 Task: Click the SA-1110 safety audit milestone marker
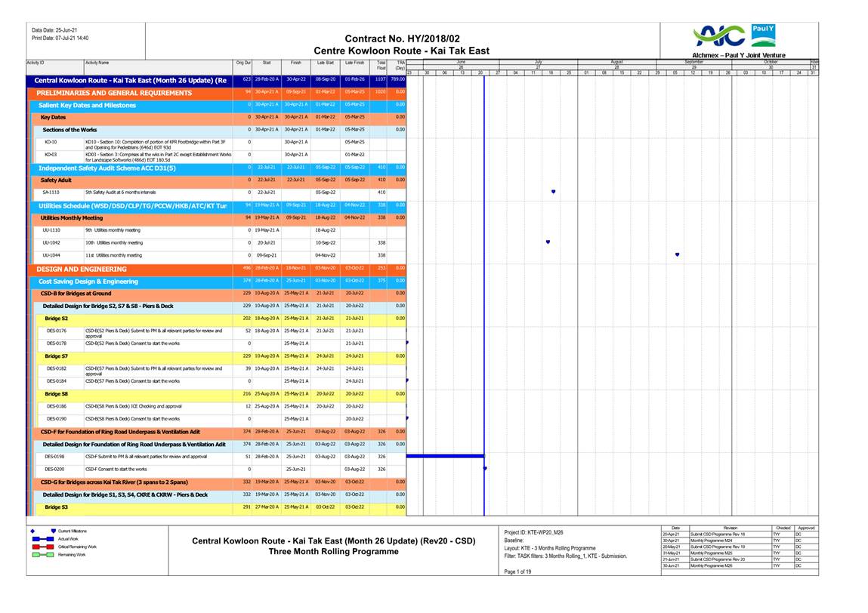(553, 192)
